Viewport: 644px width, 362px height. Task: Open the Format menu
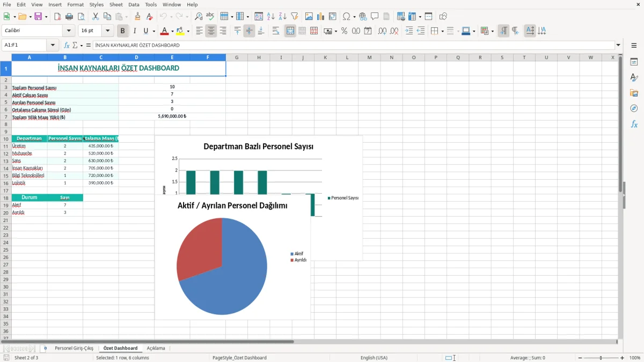(x=76, y=4)
